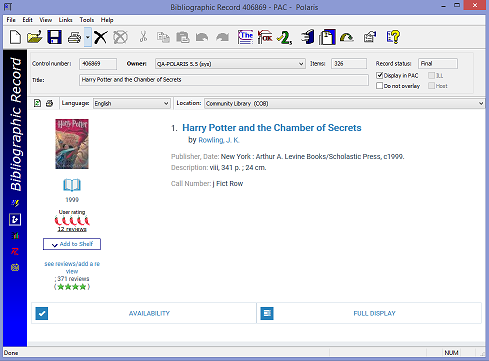Uncheck the Display in PAC checkbox
Screen dimensions: 489x361
click(379, 75)
